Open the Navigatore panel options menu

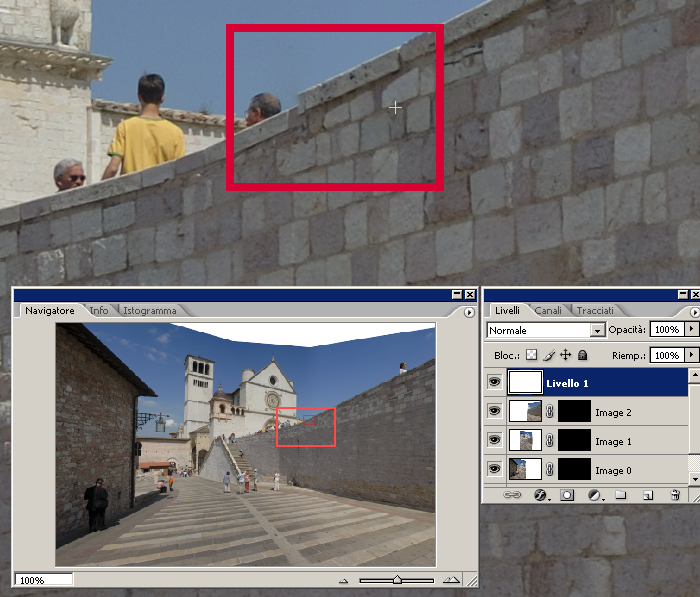point(469,312)
